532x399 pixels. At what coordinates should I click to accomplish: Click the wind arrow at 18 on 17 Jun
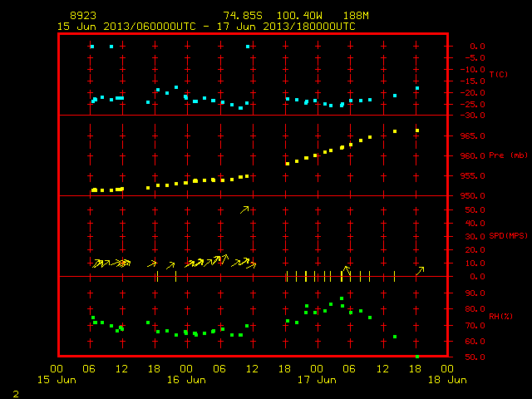click(420, 271)
